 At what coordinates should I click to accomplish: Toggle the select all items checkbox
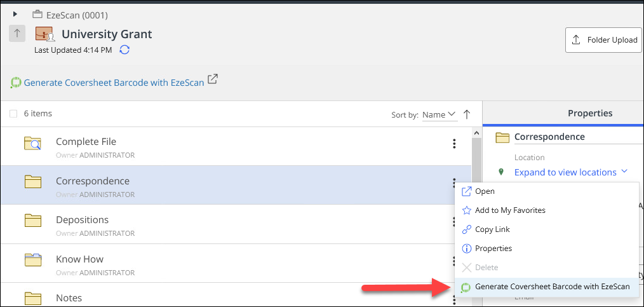(x=14, y=114)
